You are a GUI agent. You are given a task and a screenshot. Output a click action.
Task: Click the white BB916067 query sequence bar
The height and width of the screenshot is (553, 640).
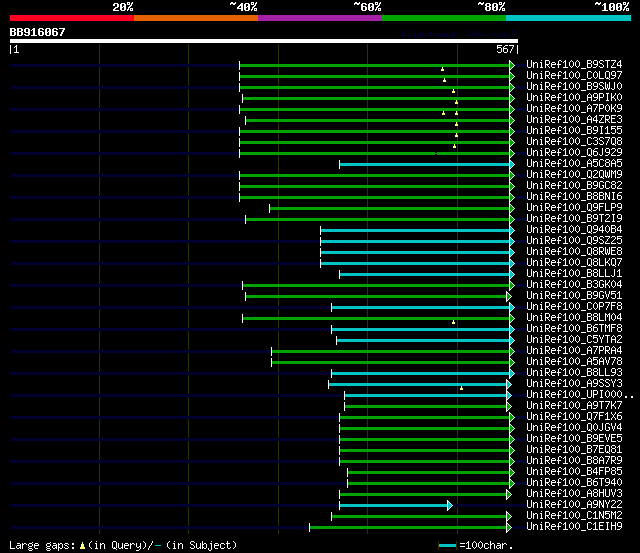pos(264,41)
